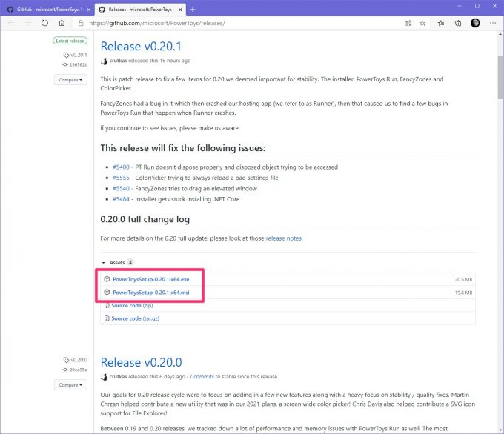Click crutkas author name under v0.20.0
504x434 pixels.
(x=119, y=376)
